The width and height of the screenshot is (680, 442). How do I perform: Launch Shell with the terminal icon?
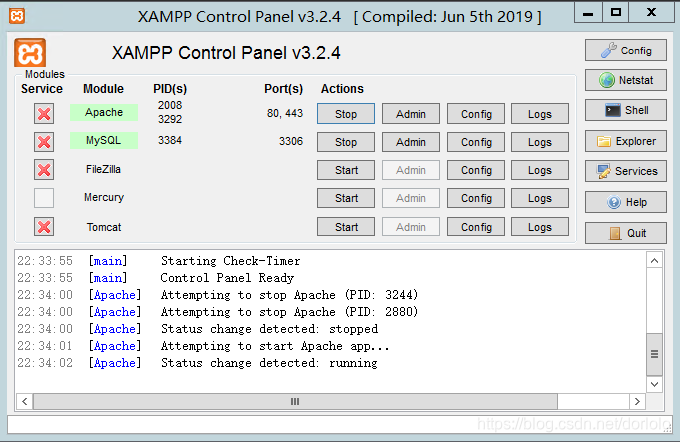click(625, 110)
